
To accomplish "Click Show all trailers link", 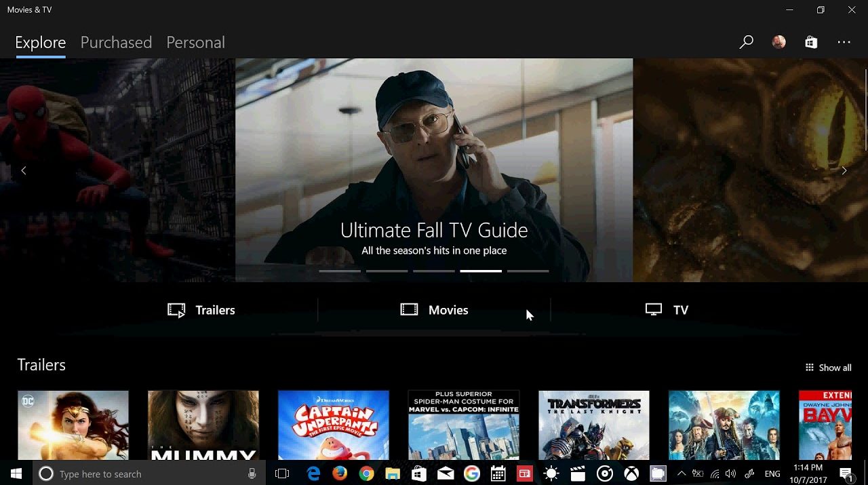I will pyautogui.click(x=828, y=368).
